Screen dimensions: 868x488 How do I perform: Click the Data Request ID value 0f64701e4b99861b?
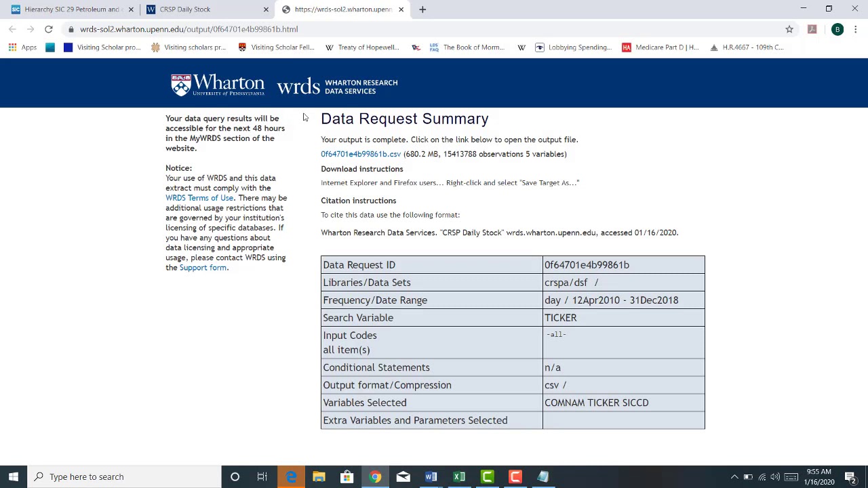[x=587, y=265]
